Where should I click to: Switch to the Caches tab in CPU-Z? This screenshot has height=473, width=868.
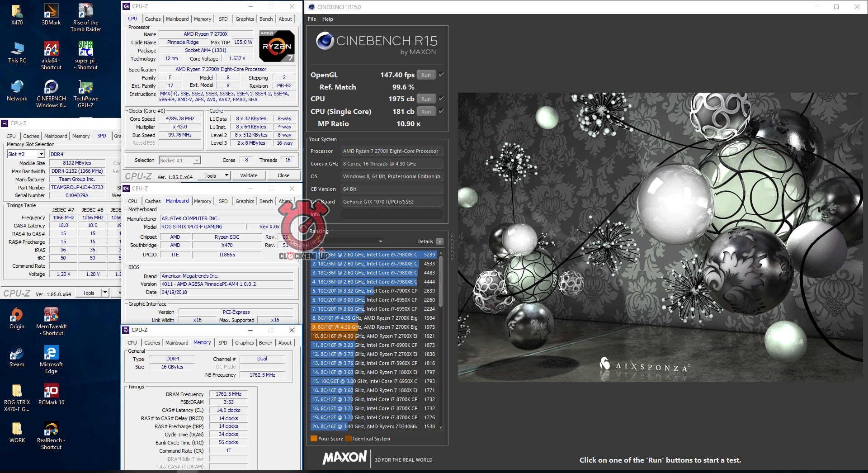point(152,19)
